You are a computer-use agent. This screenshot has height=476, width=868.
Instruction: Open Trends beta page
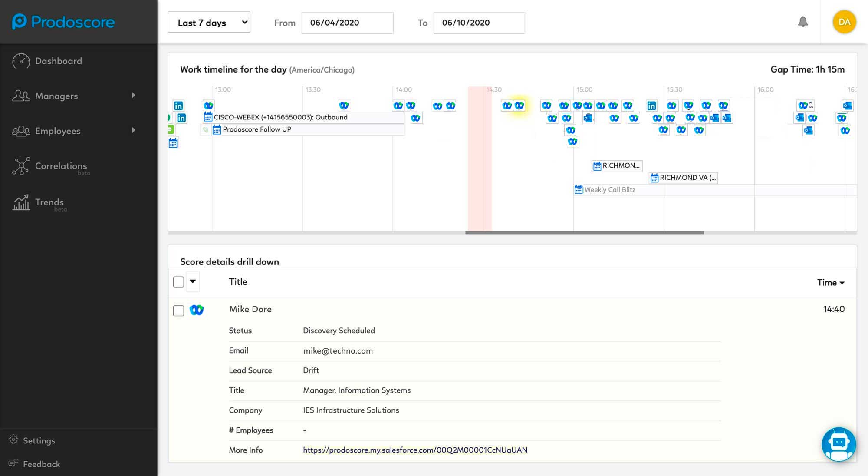coord(49,202)
